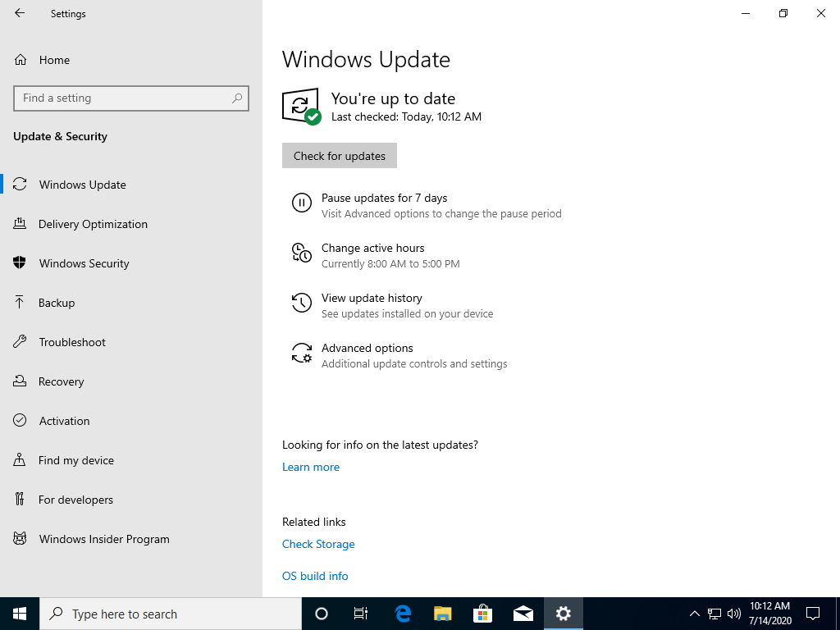This screenshot has height=630, width=840.
Task: Click the Windows Security shield icon
Action: [x=20, y=263]
